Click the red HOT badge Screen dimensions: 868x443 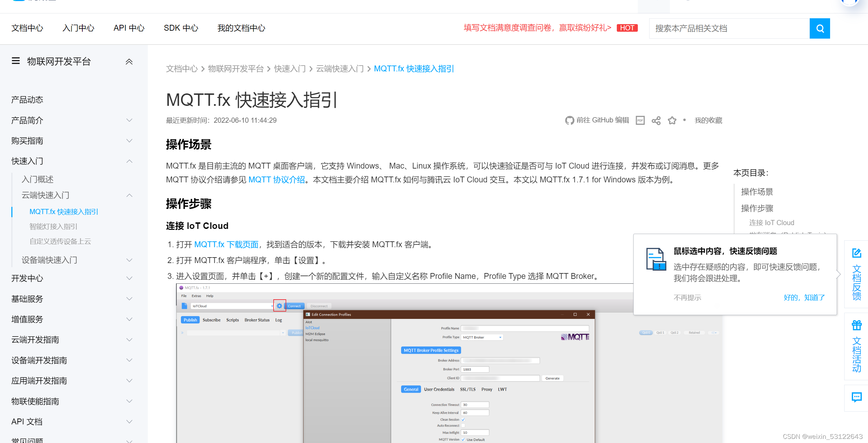(x=627, y=28)
